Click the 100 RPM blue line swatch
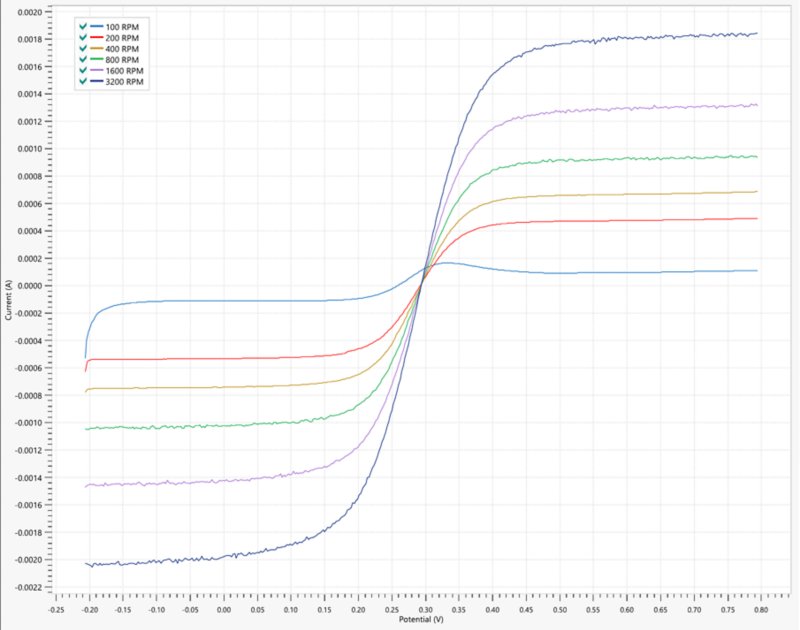 point(96,27)
